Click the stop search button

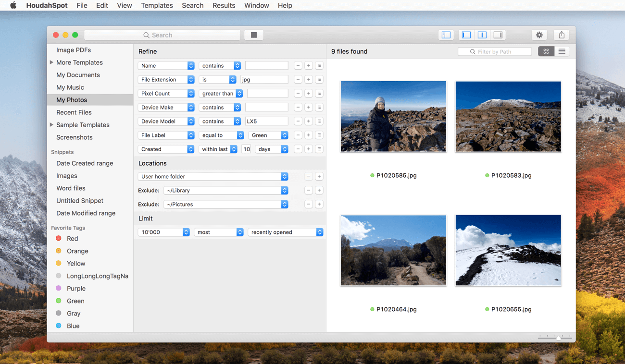click(x=254, y=35)
